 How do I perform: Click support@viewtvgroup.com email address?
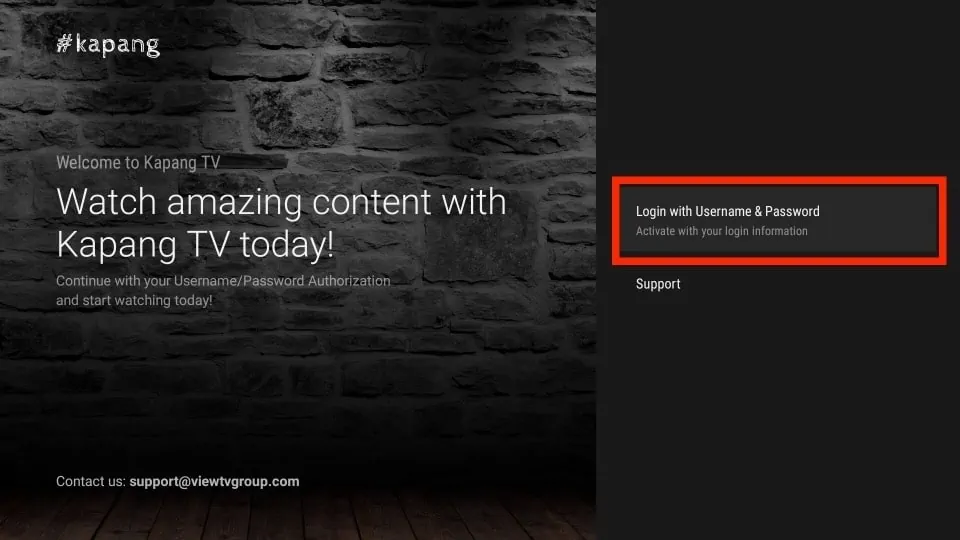click(x=214, y=481)
